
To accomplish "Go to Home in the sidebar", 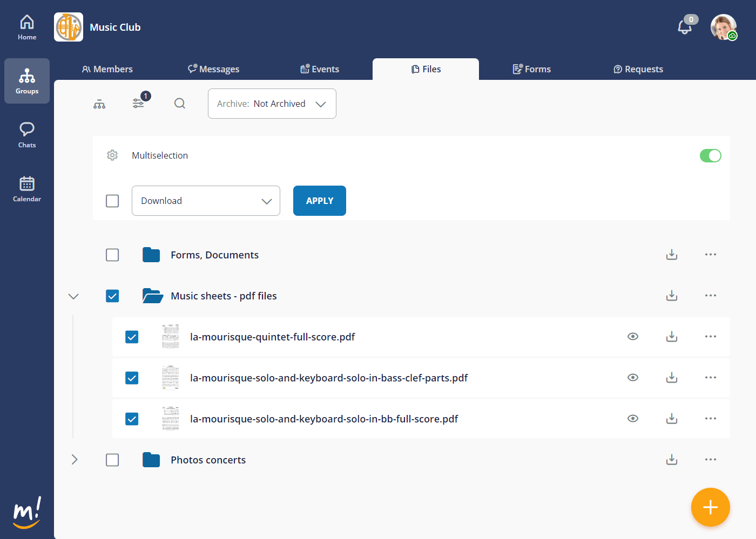I will pyautogui.click(x=27, y=27).
